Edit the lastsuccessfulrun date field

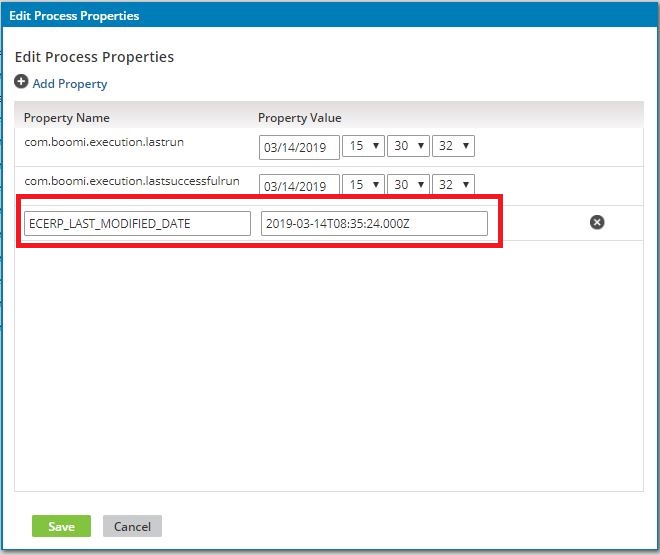(x=299, y=185)
